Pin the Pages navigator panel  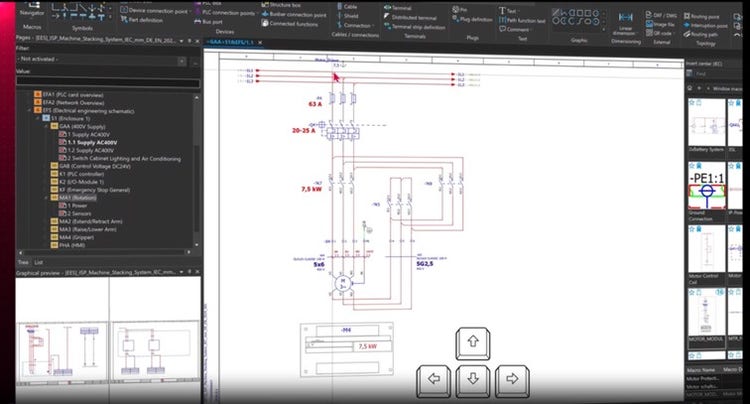(x=189, y=41)
